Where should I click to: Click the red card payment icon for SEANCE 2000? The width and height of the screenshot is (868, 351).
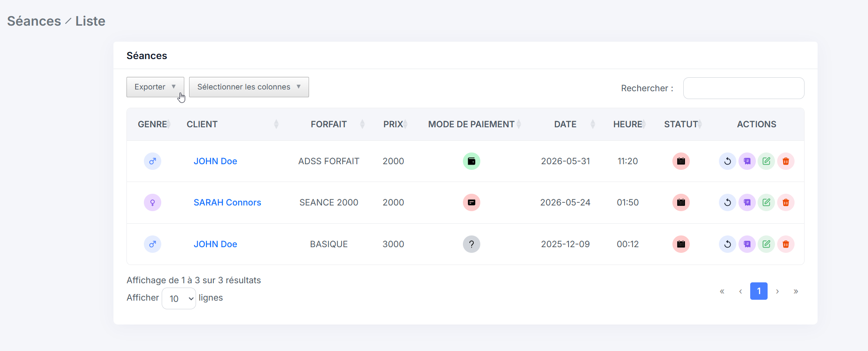tap(472, 202)
